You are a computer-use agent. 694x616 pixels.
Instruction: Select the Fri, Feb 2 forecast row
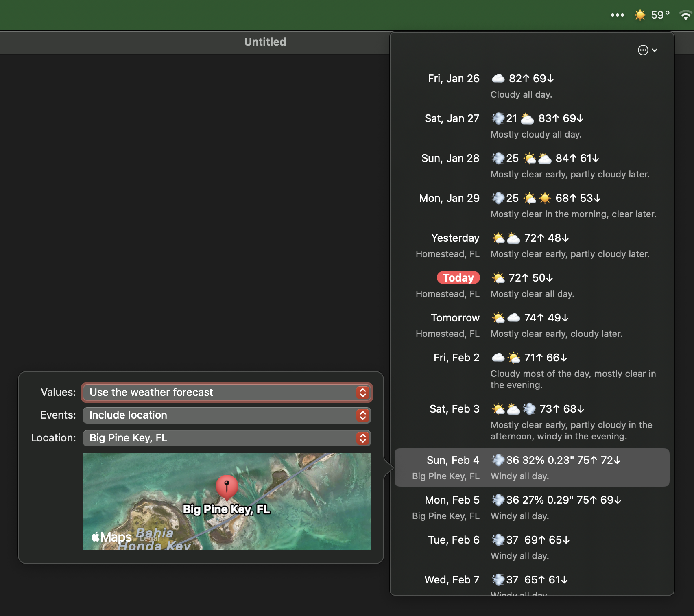pyautogui.click(x=532, y=371)
